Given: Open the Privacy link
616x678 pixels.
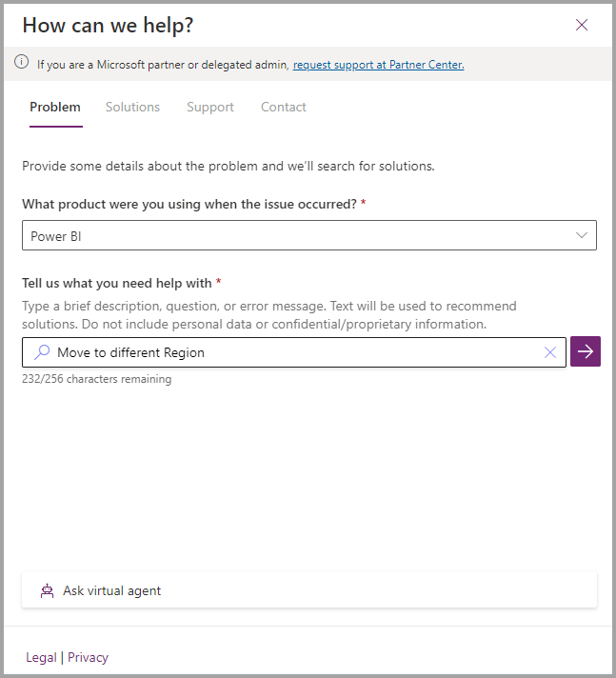Looking at the screenshot, I should (x=88, y=657).
